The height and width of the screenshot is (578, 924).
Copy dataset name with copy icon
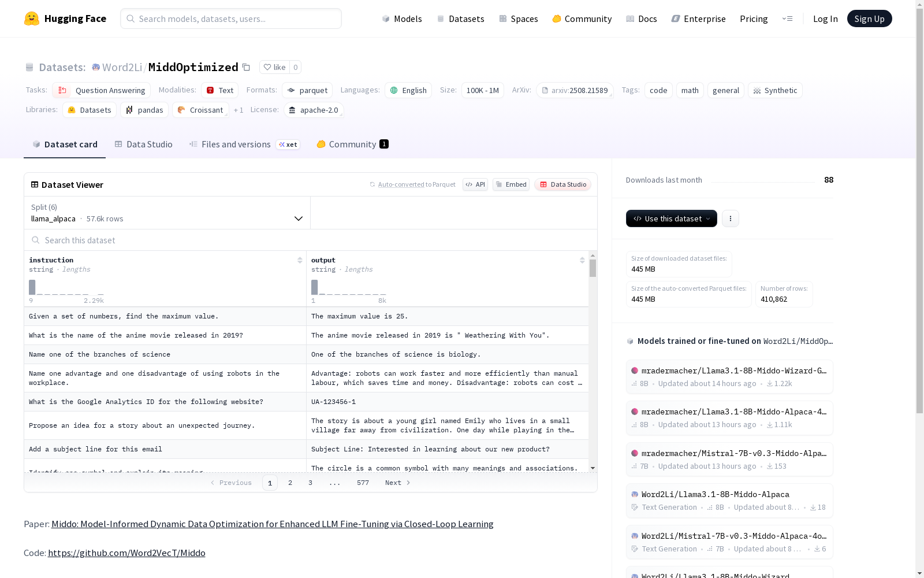(x=246, y=67)
